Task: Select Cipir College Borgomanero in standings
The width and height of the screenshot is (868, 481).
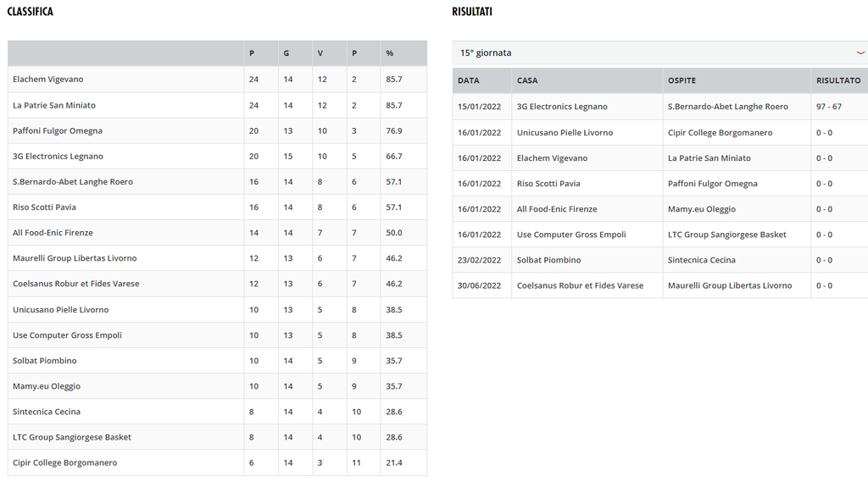Action: pos(65,463)
